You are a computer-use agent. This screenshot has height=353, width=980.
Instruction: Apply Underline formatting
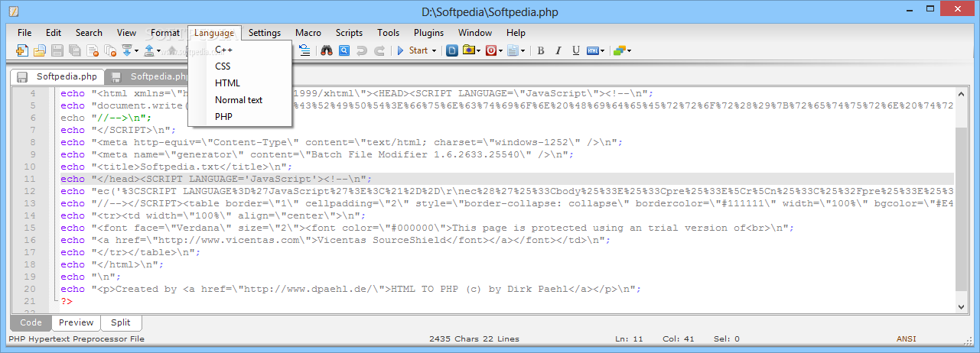(x=576, y=51)
